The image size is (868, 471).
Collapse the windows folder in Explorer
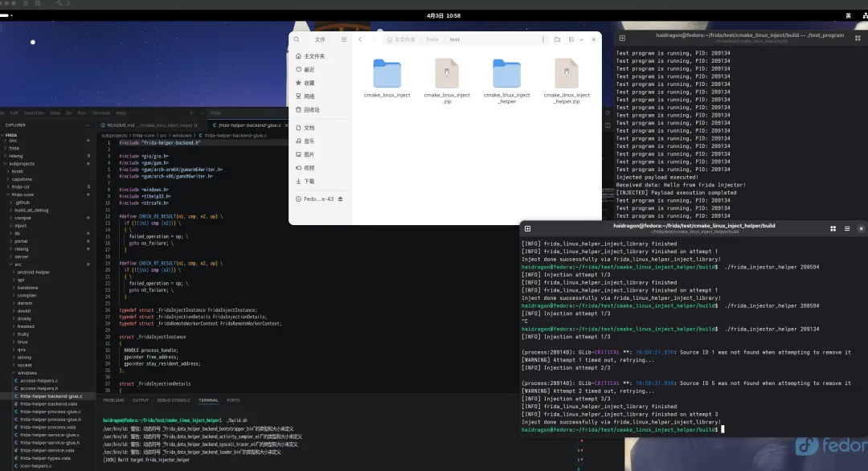click(27, 373)
